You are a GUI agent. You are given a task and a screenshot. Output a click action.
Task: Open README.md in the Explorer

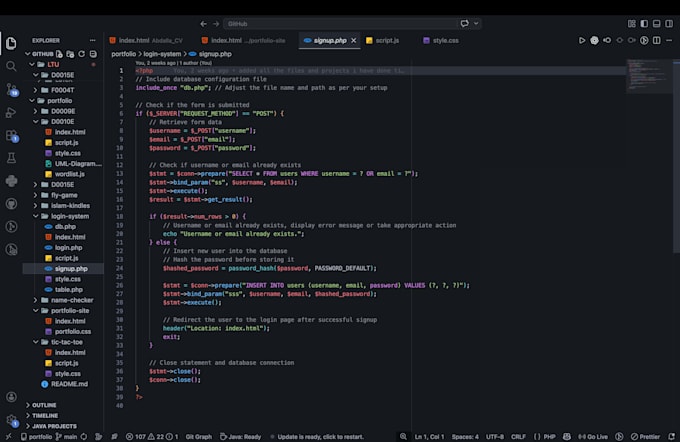point(69,384)
